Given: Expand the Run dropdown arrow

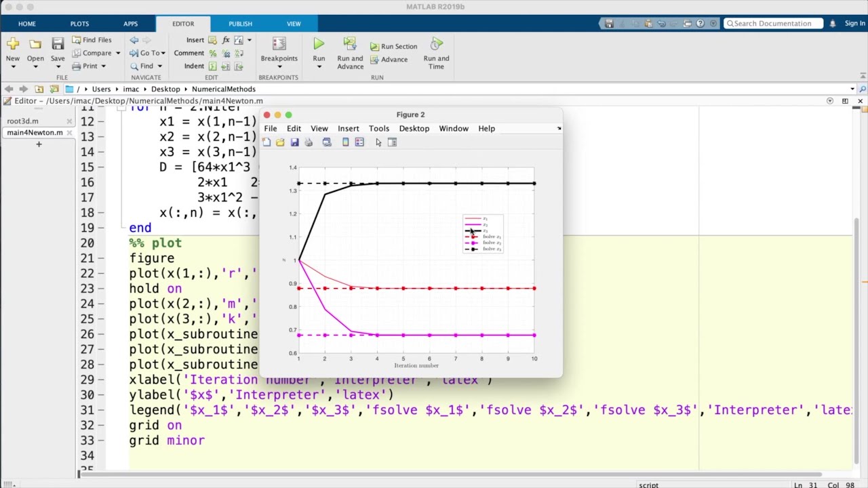Looking at the screenshot, I should [x=319, y=67].
